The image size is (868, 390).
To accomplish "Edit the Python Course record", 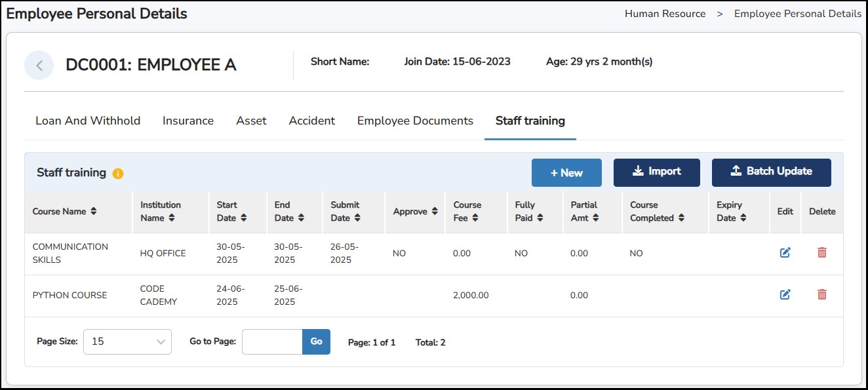I will [785, 295].
